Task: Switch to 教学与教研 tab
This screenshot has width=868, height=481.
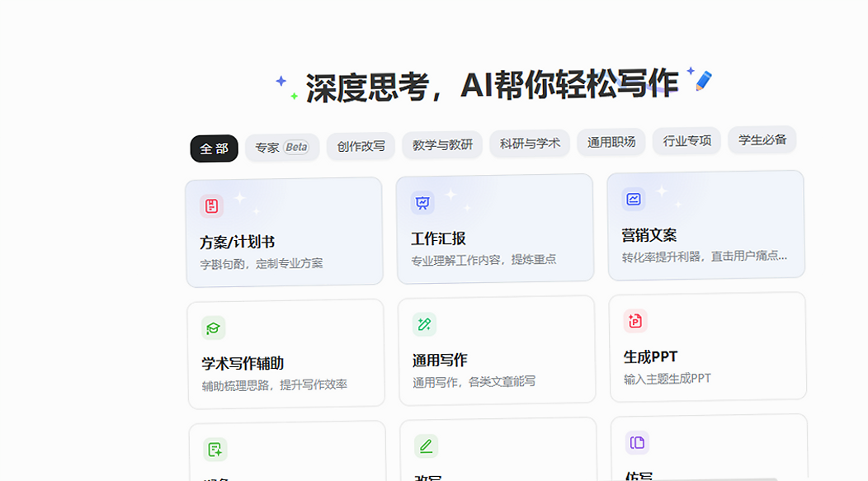Action: 442,145
